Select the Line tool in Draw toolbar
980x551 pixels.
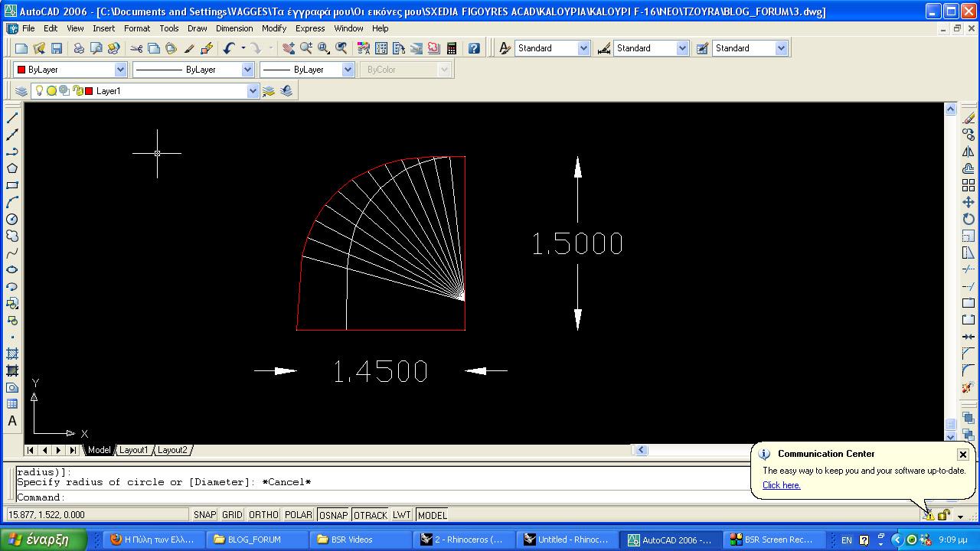pos(12,118)
